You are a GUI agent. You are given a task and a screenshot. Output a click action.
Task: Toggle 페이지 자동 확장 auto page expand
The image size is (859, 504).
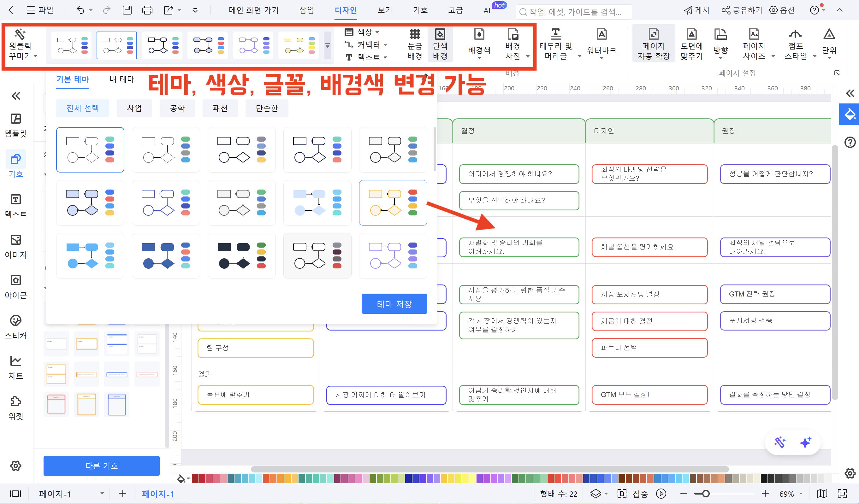tap(653, 44)
